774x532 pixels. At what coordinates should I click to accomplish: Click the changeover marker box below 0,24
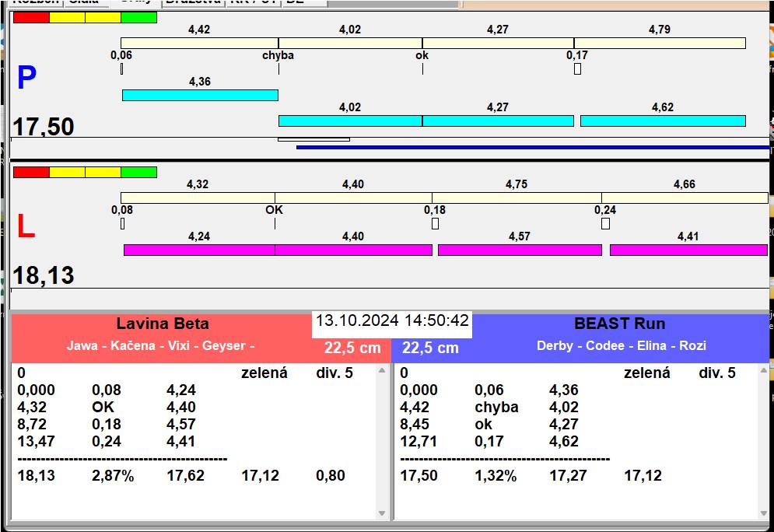[x=605, y=224]
